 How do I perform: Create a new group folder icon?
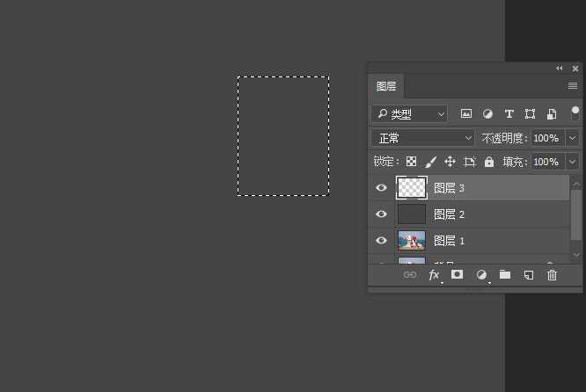pos(505,275)
